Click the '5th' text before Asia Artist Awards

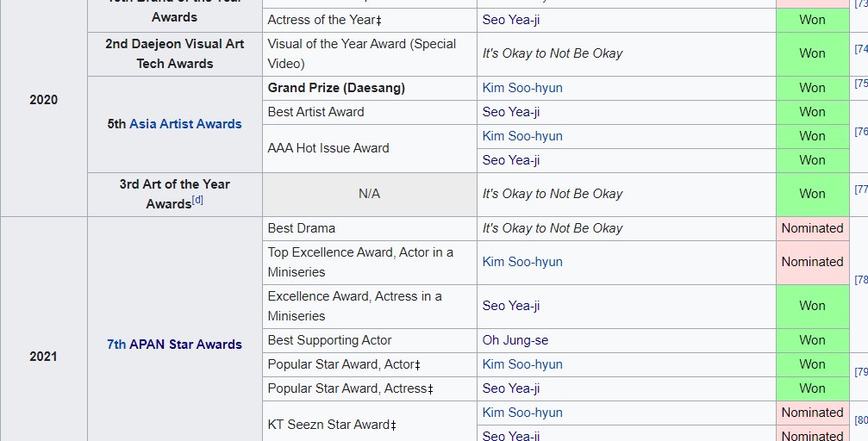[117, 124]
